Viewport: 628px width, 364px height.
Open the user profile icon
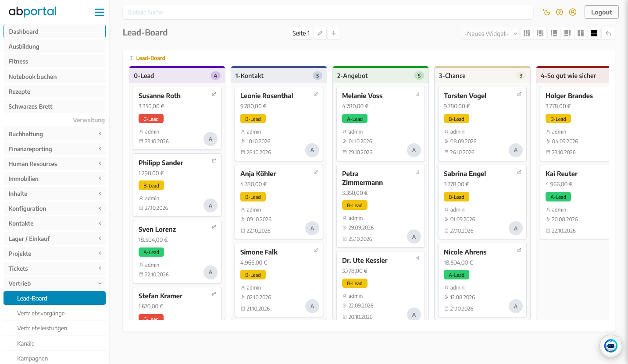(572, 12)
